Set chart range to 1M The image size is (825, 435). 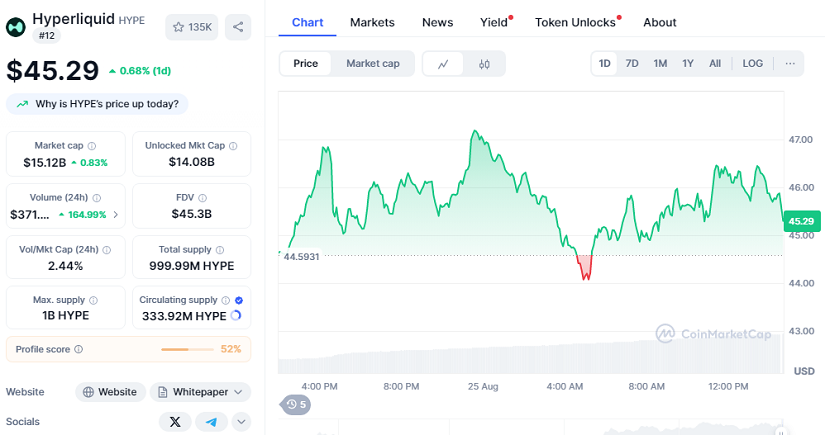[x=660, y=64]
